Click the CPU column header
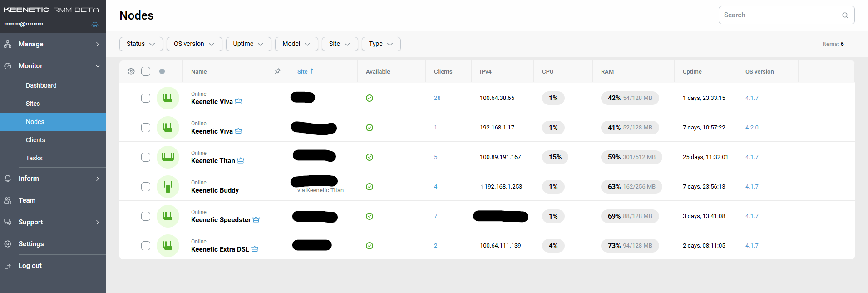This screenshot has height=293, width=868. tap(547, 72)
